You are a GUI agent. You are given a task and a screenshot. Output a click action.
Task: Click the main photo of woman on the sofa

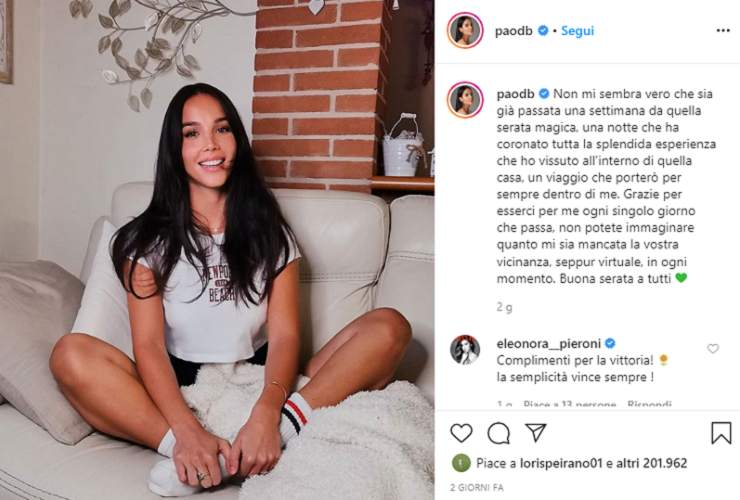point(217,250)
